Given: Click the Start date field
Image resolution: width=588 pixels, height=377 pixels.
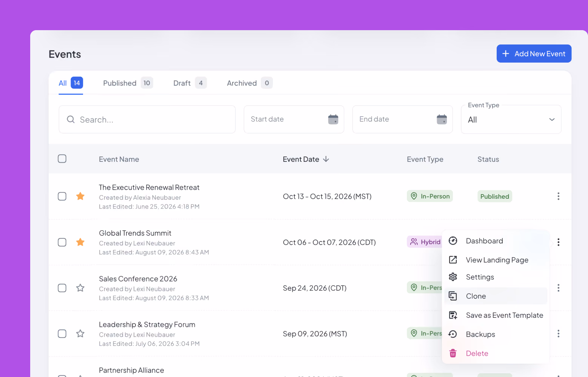Looking at the screenshot, I should click(x=294, y=119).
